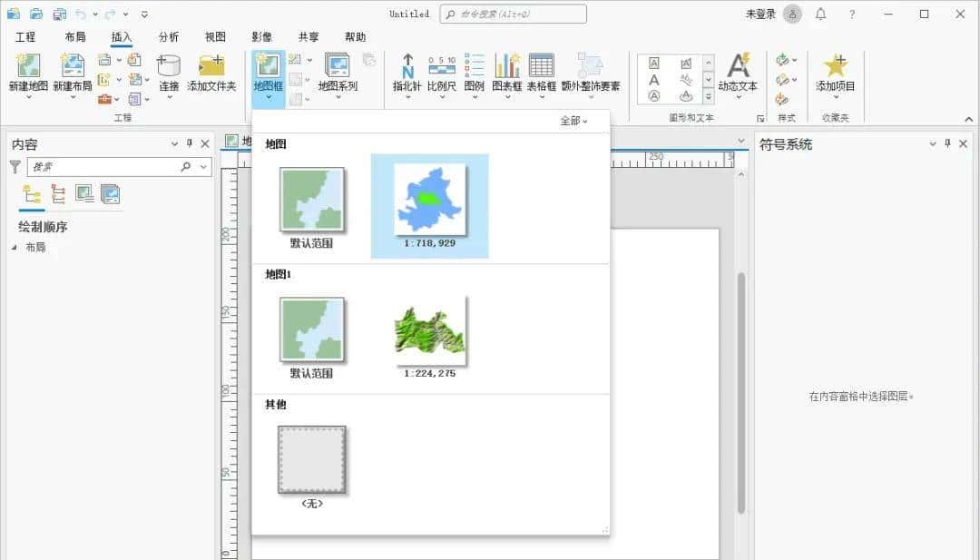Select the 1:718,929 map frame thumbnail

(x=429, y=198)
